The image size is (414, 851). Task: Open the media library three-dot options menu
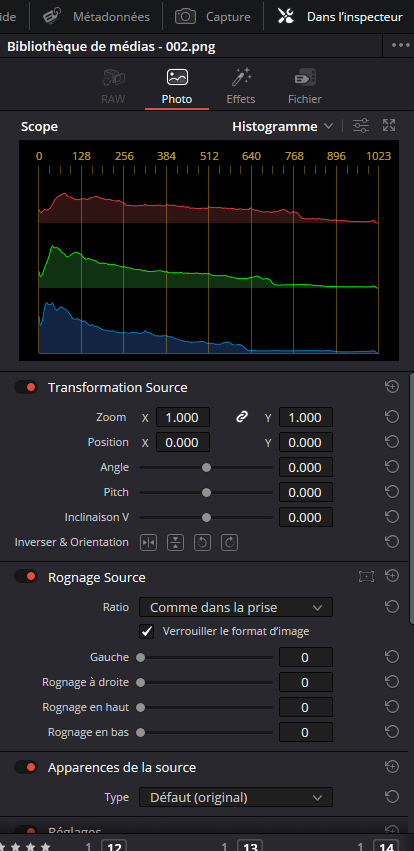point(400,46)
